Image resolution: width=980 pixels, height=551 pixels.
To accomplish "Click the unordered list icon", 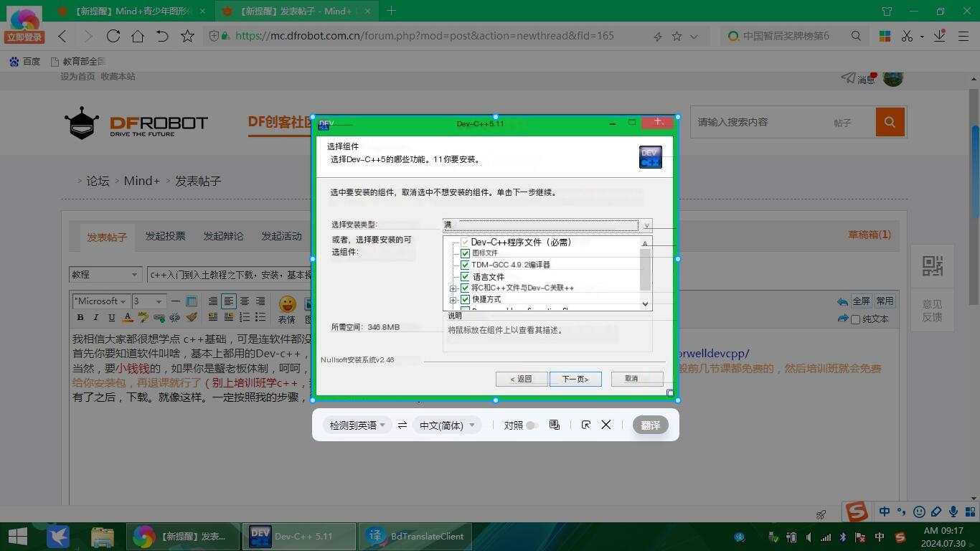I will pyautogui.click(x=260, y=317).
